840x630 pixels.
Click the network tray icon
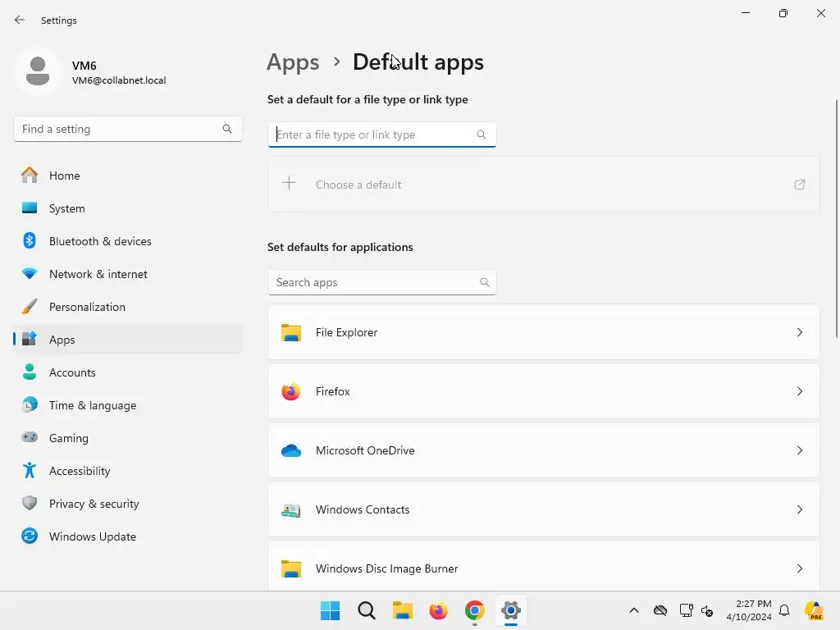[686, 610]
